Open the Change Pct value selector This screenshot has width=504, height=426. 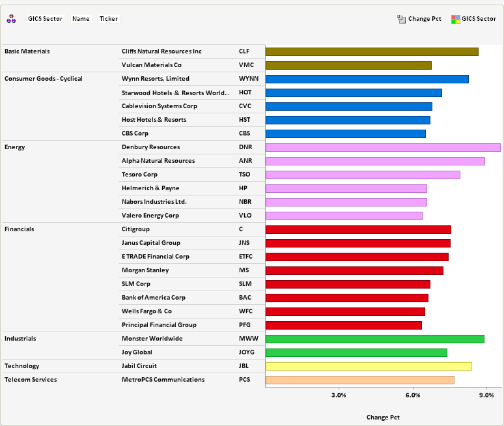[425, 19]
